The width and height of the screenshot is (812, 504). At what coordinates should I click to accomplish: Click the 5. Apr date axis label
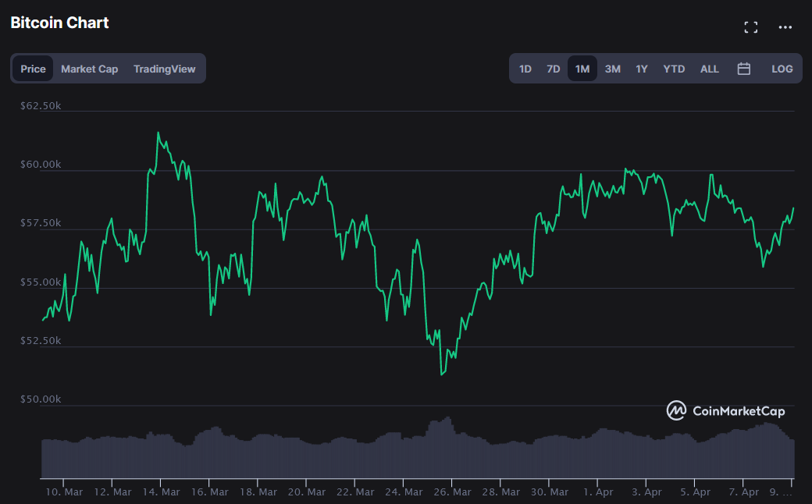[695, 492]
